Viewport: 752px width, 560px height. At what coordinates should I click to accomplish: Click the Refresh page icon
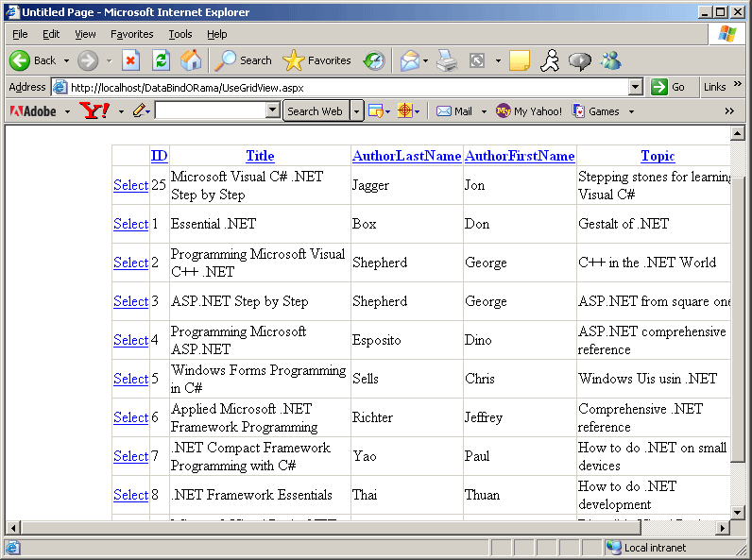point(161,60)
